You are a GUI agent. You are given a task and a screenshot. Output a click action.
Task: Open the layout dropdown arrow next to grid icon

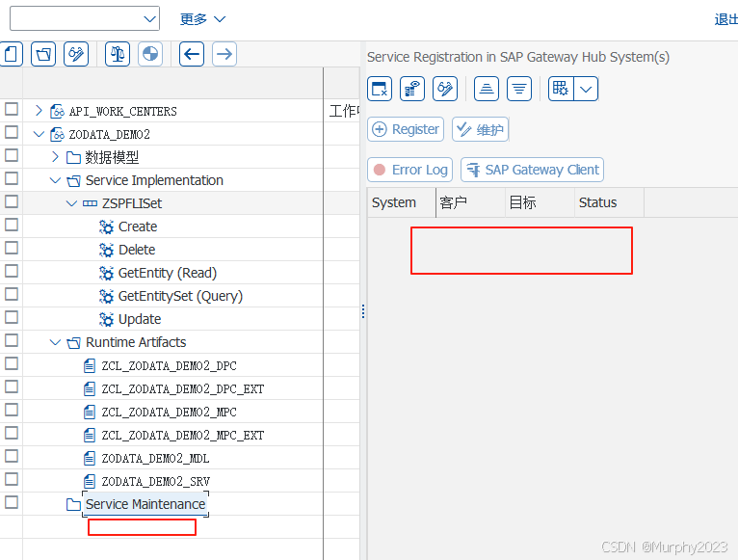586,89
